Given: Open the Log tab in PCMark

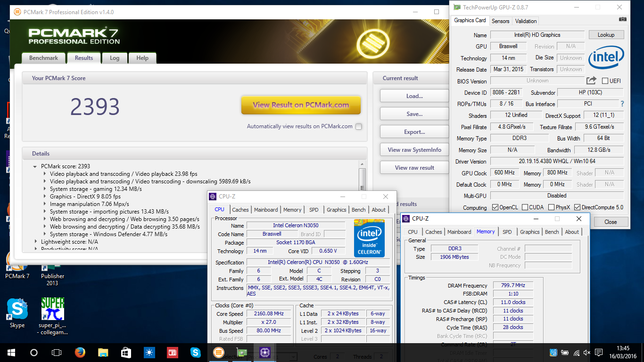Looking at the screenshot, I should (x=115, y=58).
